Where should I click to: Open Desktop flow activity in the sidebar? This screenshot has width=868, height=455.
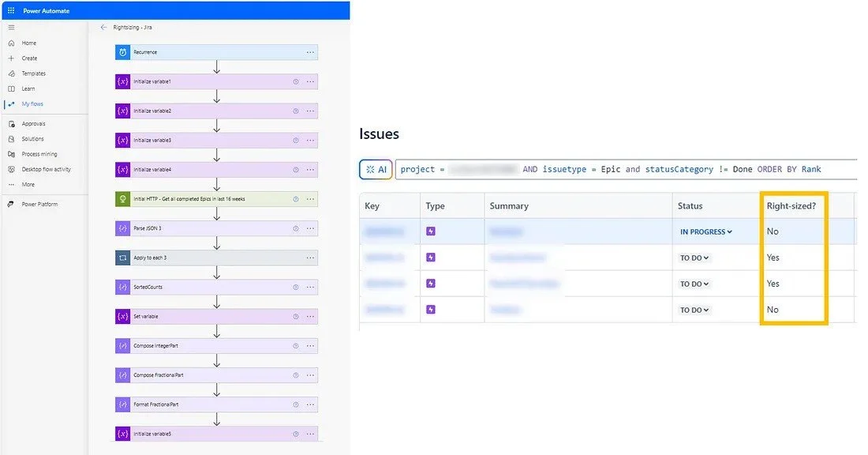coord(46,169)
